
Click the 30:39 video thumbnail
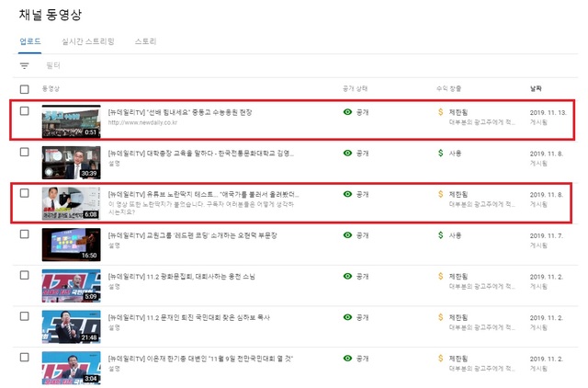72,163
